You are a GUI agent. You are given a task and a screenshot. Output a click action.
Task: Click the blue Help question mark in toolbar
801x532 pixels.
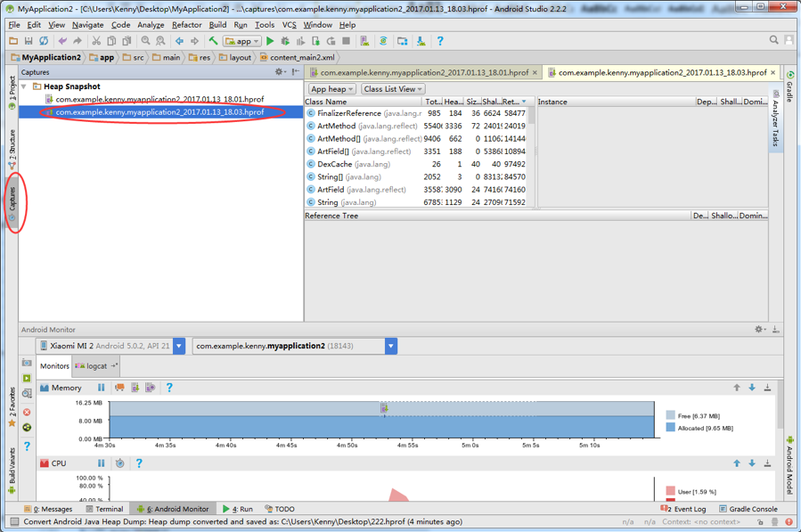pos(440,41)
